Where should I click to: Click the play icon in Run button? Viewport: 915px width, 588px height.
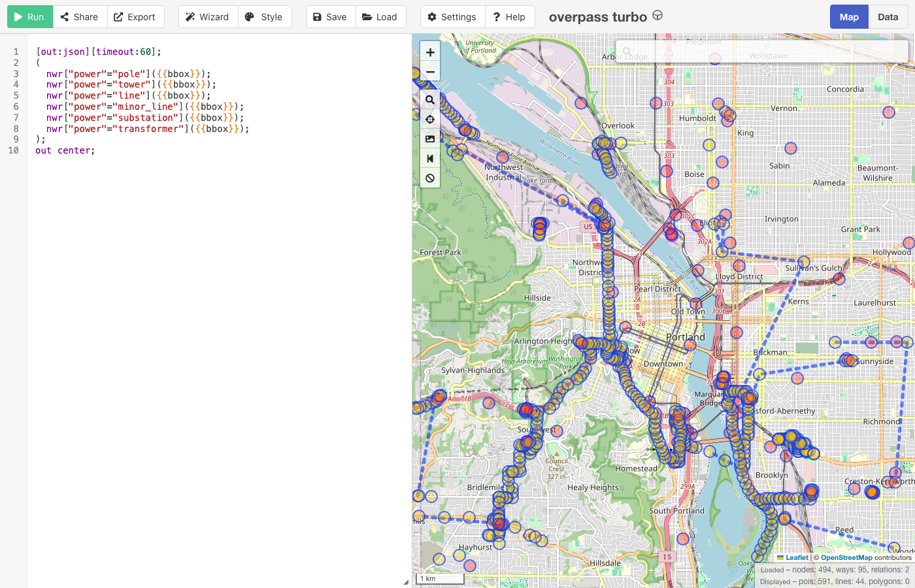coord(18,17)
